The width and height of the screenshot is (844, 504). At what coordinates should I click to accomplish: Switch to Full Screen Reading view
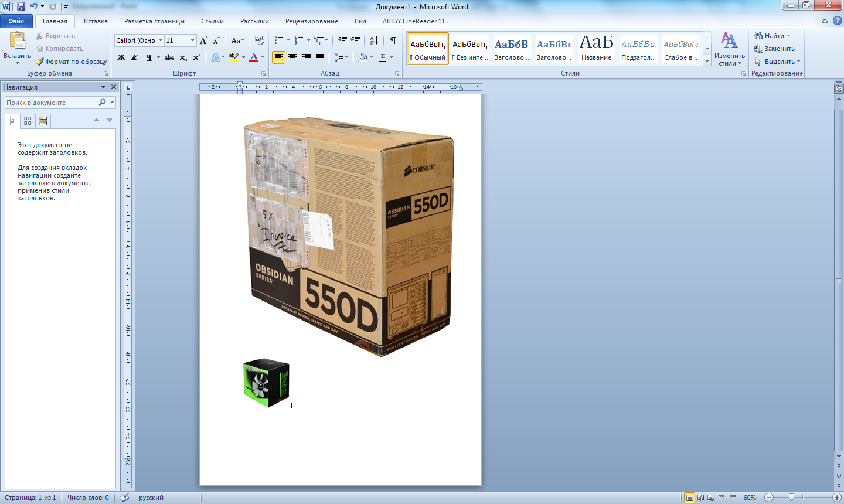tap(700, 498)
